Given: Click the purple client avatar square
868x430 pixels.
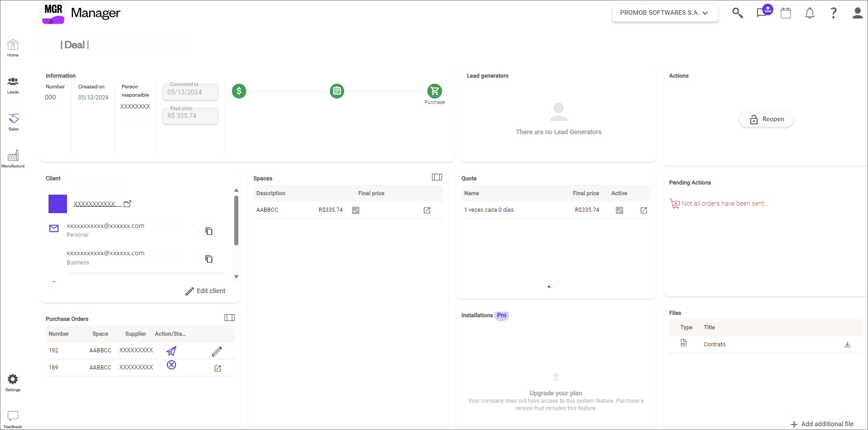Looking at the screenshot, I should tap(58, 204).
